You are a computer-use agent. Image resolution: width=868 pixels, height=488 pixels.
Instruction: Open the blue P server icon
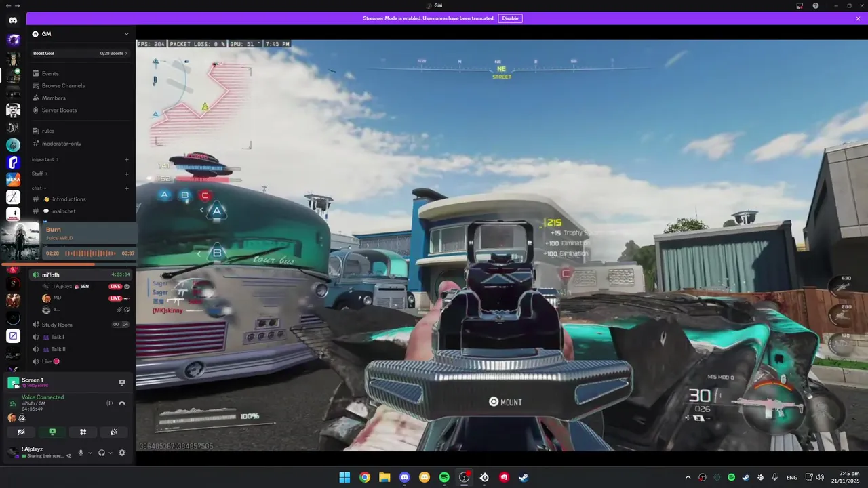[x=13, y=162]
